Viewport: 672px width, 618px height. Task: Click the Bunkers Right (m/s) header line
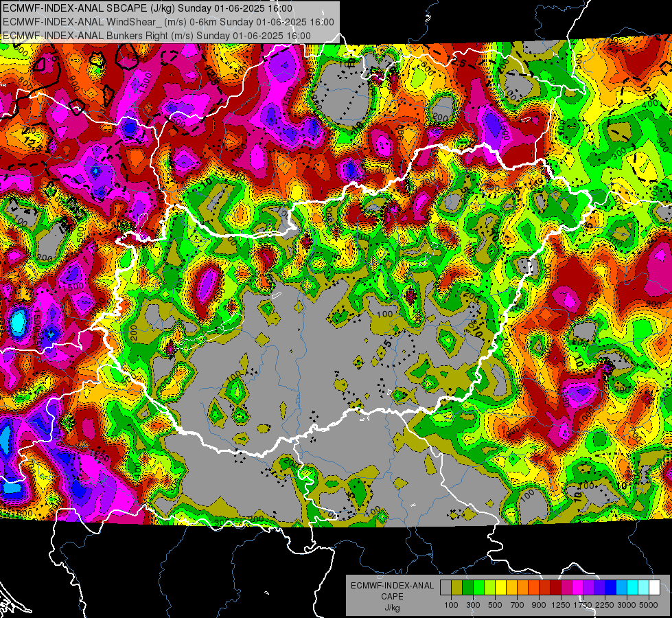point(157,36)
